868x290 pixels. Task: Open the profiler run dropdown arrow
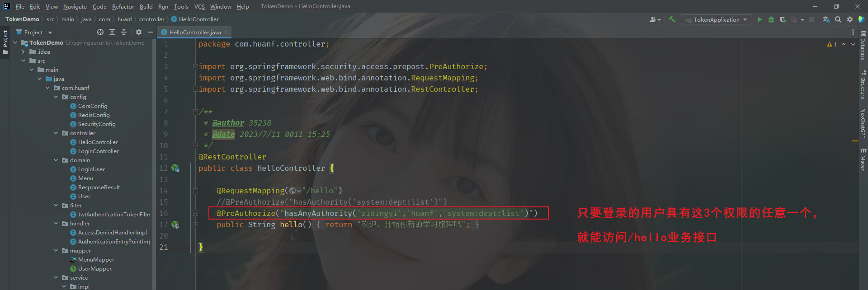pyautogui.click(x=802, y=19)
